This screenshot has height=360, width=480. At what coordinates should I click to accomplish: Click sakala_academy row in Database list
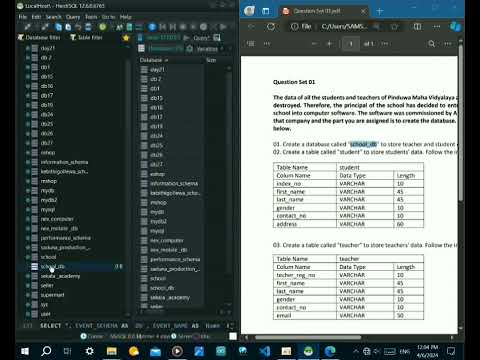click(x=172, y=297)
